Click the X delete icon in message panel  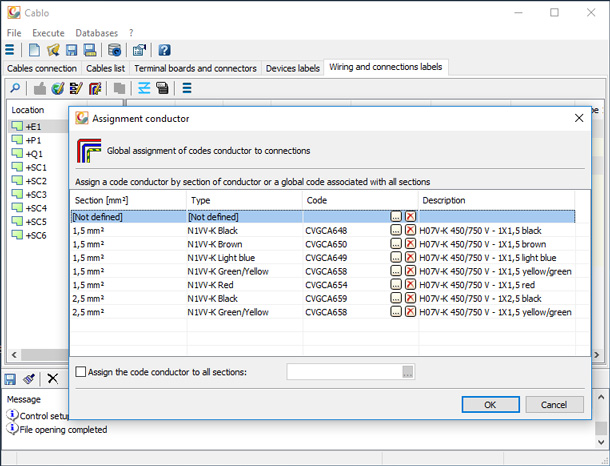[x=53, y=378]
